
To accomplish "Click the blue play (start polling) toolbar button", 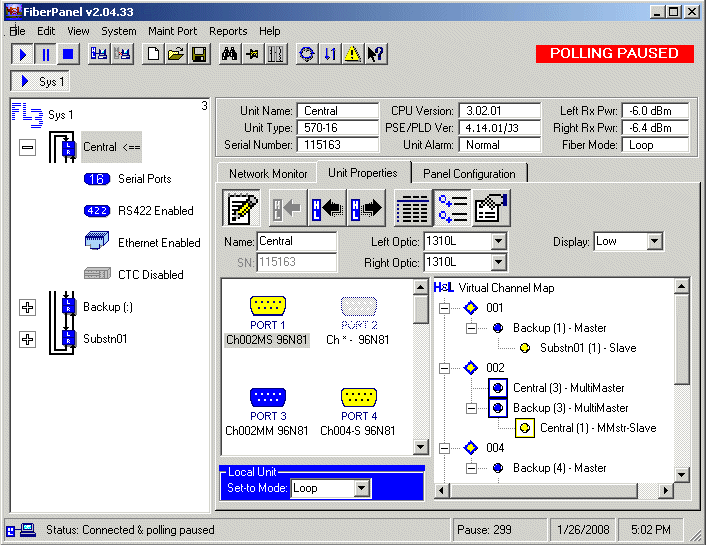I will 22,54.
